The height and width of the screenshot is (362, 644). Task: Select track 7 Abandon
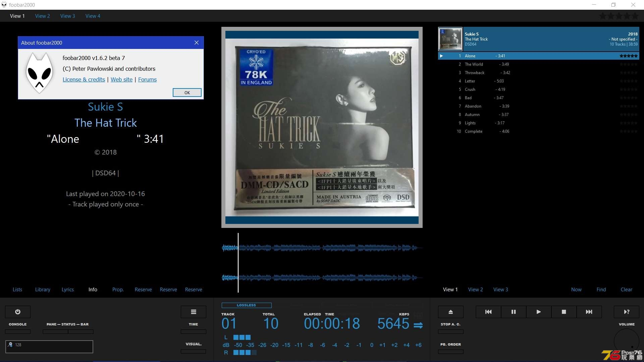pyautogui.click(x=539, y=106)
